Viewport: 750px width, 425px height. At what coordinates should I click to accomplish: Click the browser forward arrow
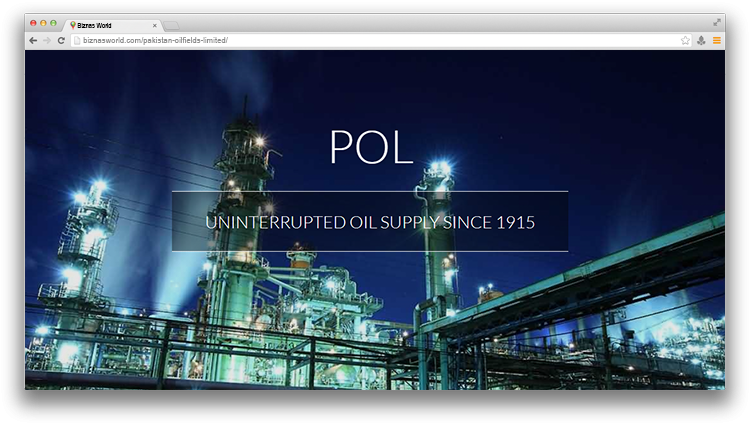pos(47,40)
